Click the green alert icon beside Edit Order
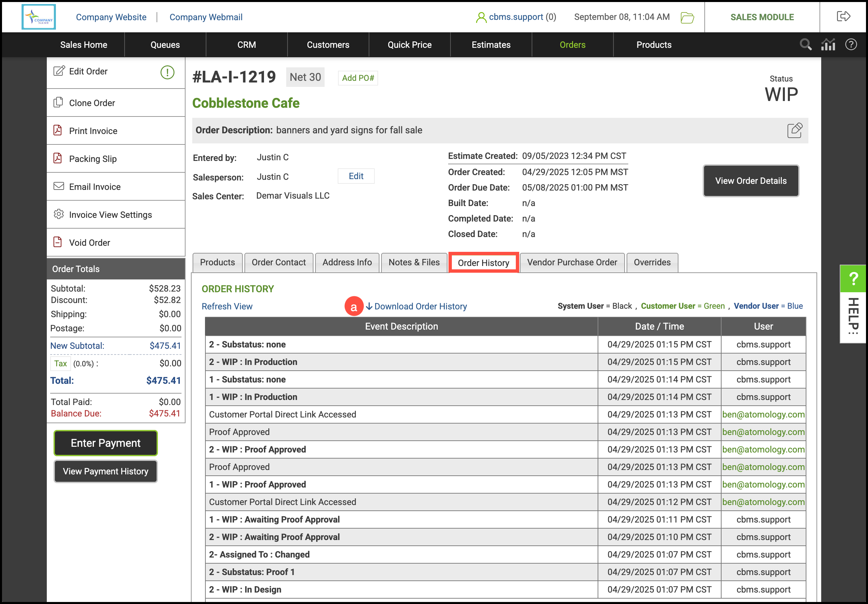The image size is (868, 604). coord(167,72)
